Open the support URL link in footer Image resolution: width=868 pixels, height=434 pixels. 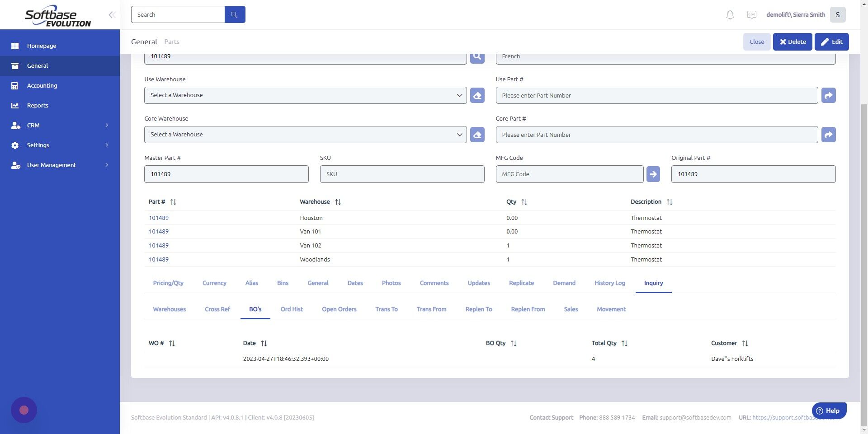point(796,417)
